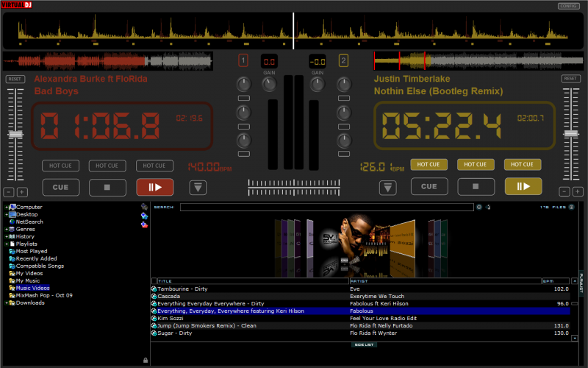Nudge deck 1 pitch up with plus button
The height and width of the screenshot is (368, 588).
[x=22, y=192]
